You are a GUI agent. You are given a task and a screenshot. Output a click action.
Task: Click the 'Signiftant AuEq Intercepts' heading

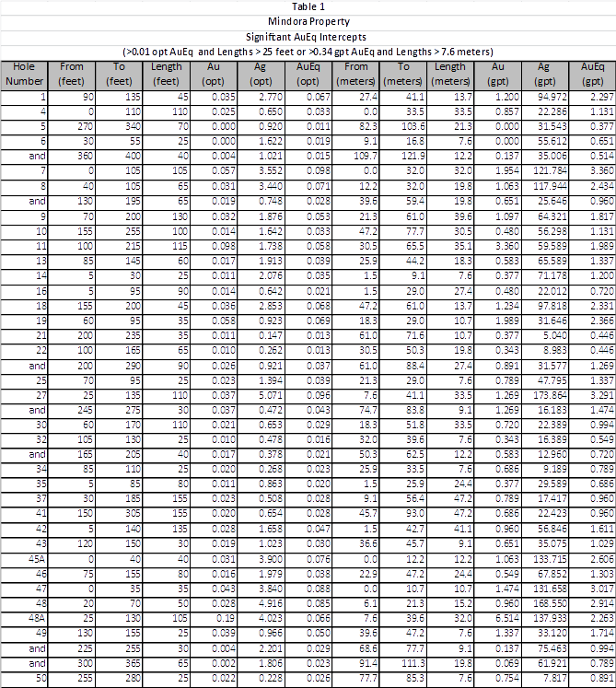(306, 37)
